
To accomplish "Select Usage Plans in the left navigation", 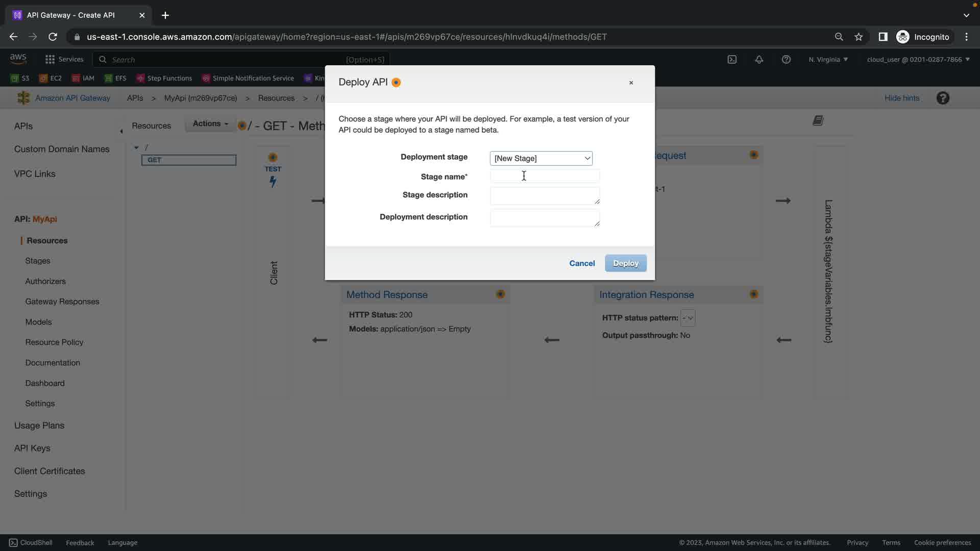I will [x=39, y=425].
